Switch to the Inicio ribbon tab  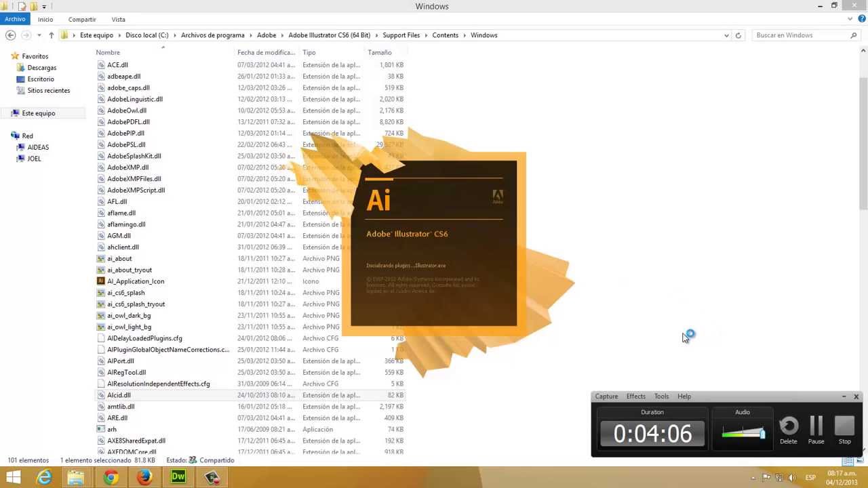(x=45, y=19)
